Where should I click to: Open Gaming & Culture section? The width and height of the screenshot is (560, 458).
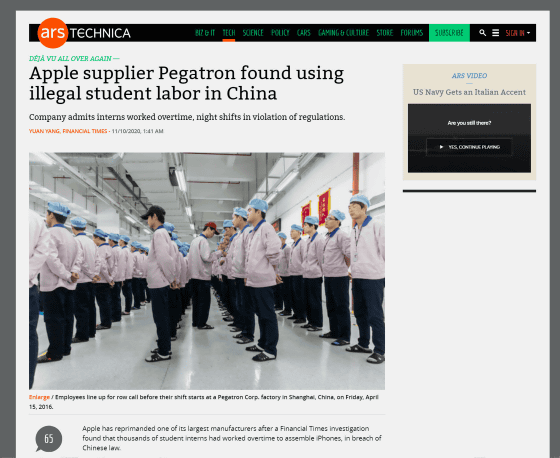pyautogui.click(x=344, y=33)
